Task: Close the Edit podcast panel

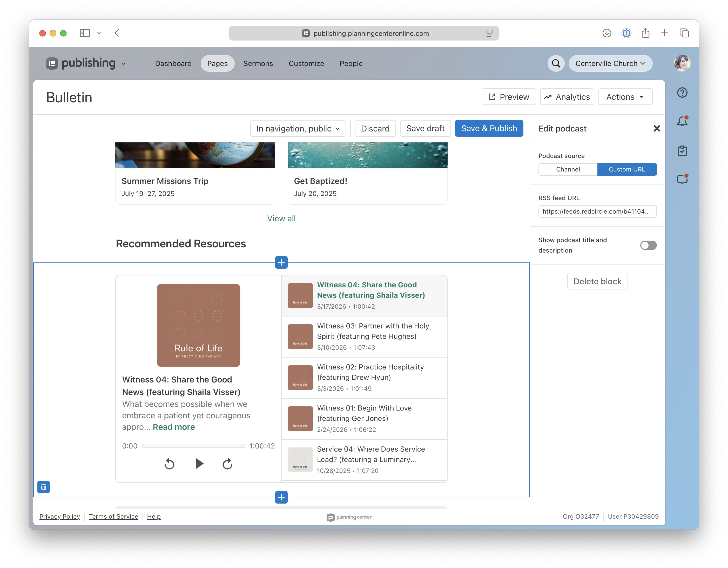Action: click(656, 128)
